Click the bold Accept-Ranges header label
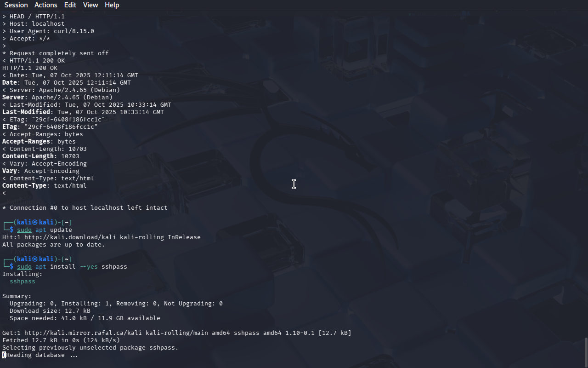Image resolution: width=588 pixels, height=368 pixels. pyautogui.click(x=26, y=142)
